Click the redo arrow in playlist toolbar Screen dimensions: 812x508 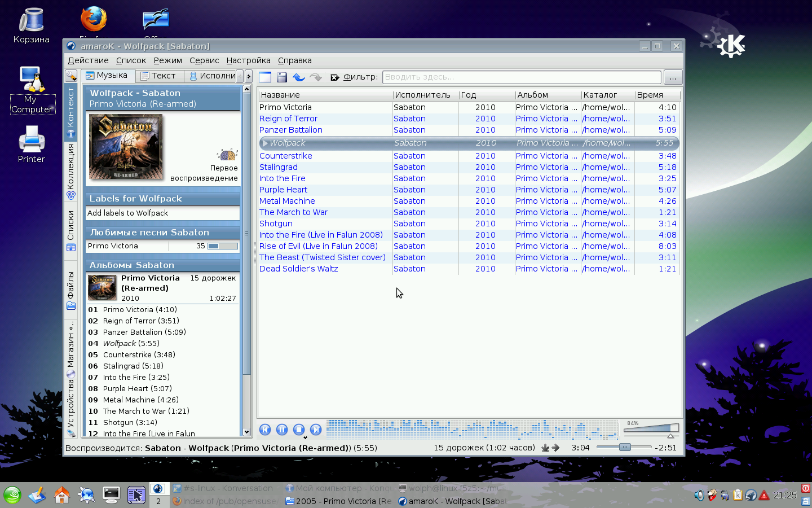316,77
